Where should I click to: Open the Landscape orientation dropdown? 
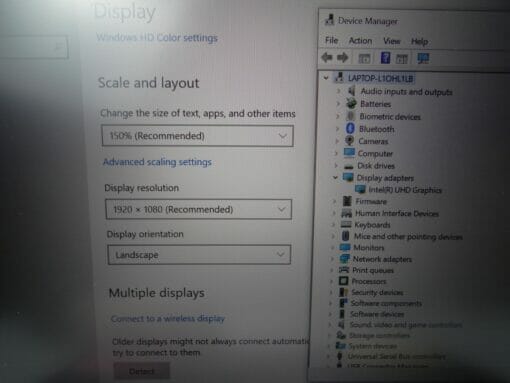[199, 255]
